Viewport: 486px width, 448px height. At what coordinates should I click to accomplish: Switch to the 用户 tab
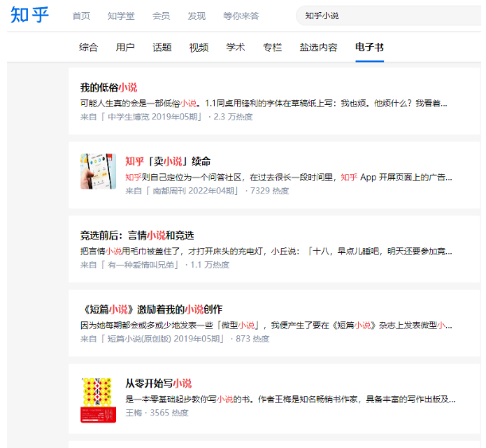[x=126, y=48]
